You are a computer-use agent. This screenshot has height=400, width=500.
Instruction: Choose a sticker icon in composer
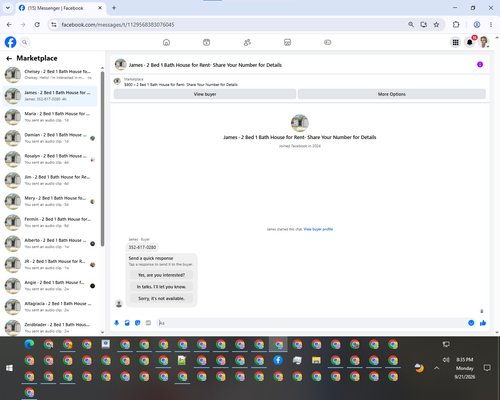(138, 323)
